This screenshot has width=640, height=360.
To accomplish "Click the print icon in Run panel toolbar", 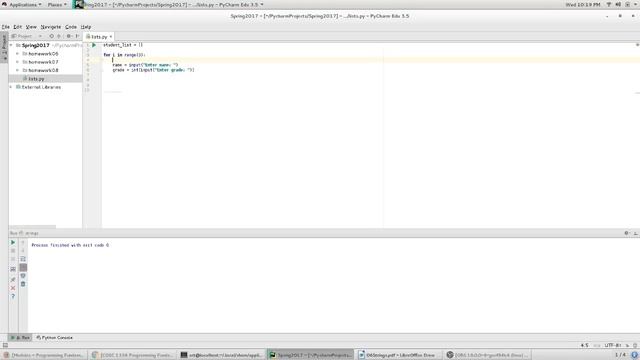I will (x=23, y=276).
